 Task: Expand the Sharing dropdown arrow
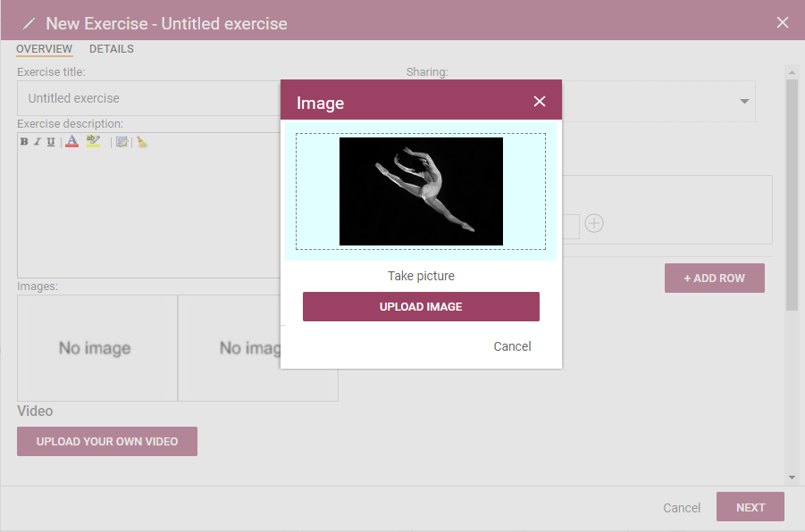tap(744, 101)
